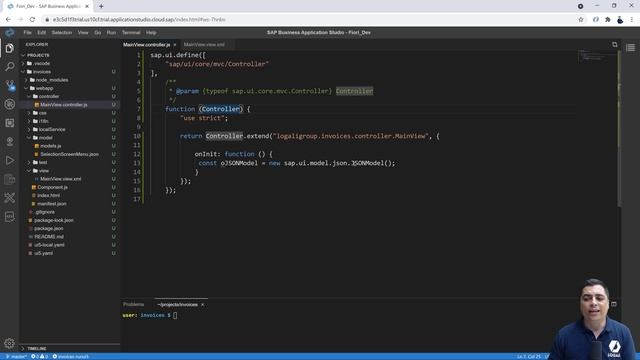
Task: Open the Edit menu
Action: [x=42, y=33]
